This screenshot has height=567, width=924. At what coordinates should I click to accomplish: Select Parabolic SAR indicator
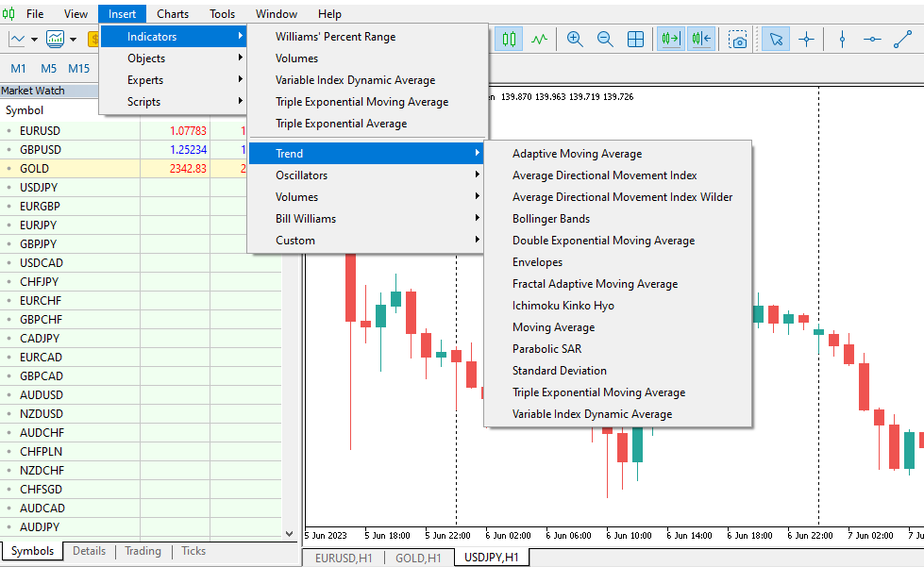(x=546, y=349)
